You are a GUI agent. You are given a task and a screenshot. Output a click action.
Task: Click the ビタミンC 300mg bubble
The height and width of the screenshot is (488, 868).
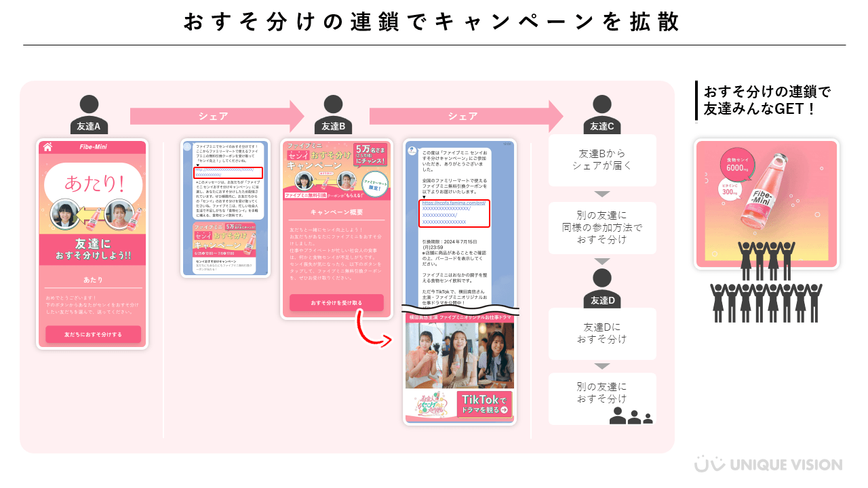tap(730, 188)
